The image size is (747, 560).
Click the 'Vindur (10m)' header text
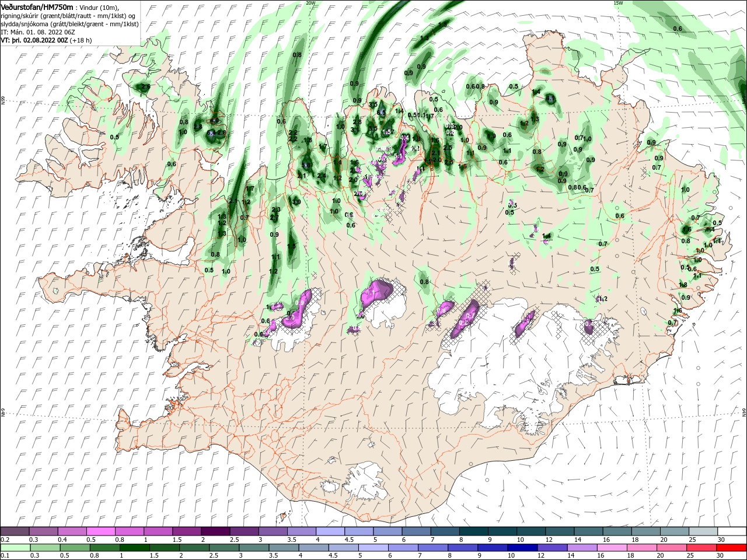100,7
